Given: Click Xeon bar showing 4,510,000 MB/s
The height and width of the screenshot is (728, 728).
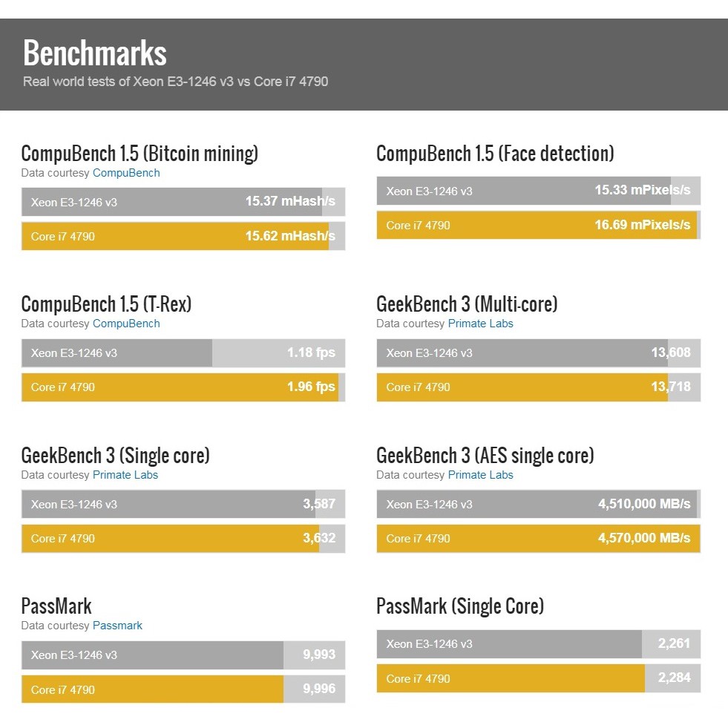Looking at the screenshot, I should [538, 505].
